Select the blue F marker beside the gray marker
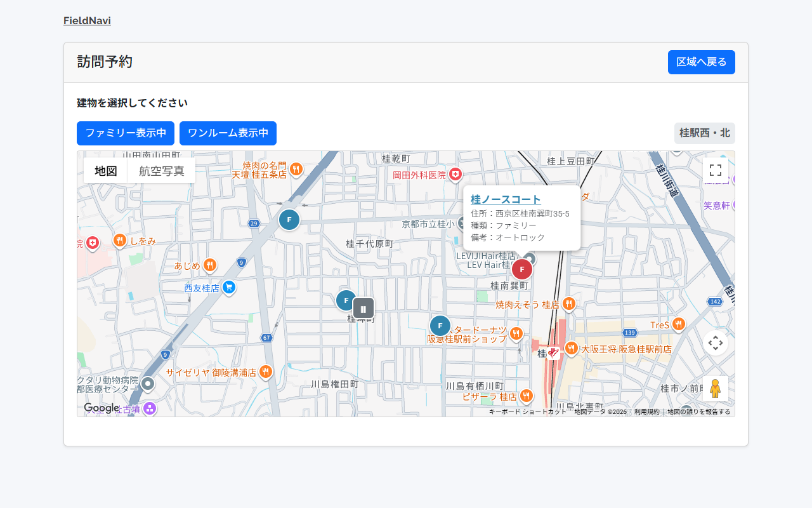This screenshot has height=508, width=812. click(x=345, y=300)
